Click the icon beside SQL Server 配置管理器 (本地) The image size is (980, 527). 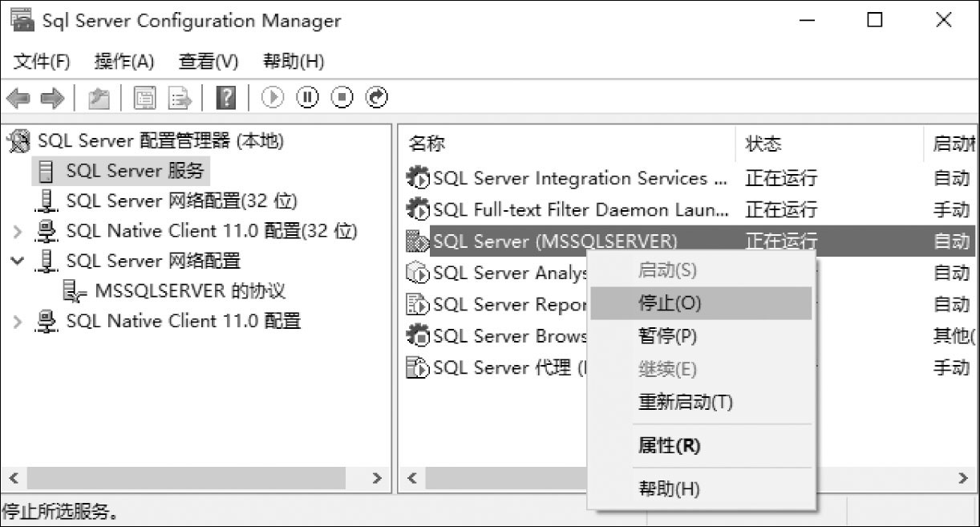click(x=18, y=142)
